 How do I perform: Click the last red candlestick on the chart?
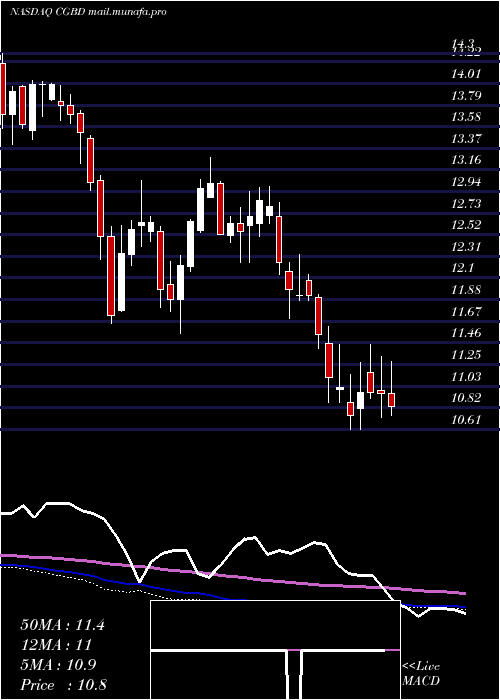(x=392, y=400)
